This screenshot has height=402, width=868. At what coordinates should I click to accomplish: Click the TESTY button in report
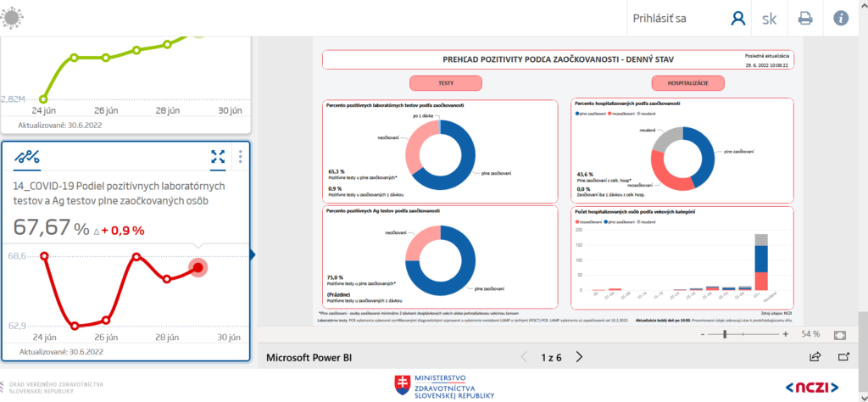[446, 83]
